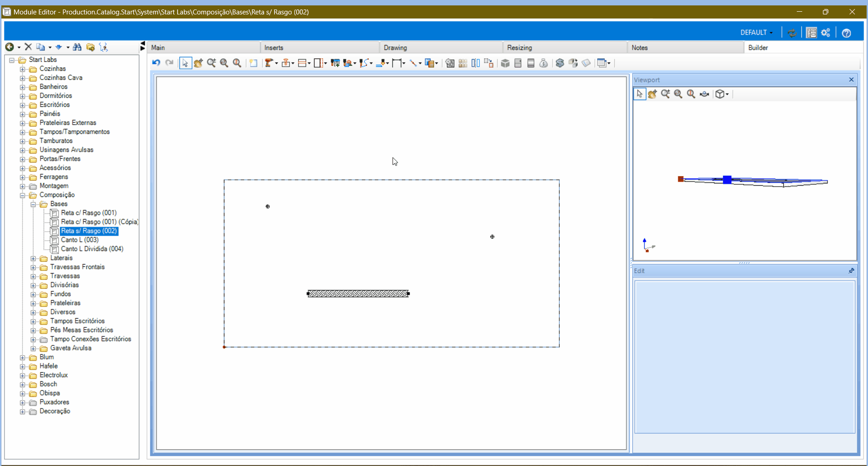
Task: Select Canto L Dividida (004) module
Action: (92, 249)
